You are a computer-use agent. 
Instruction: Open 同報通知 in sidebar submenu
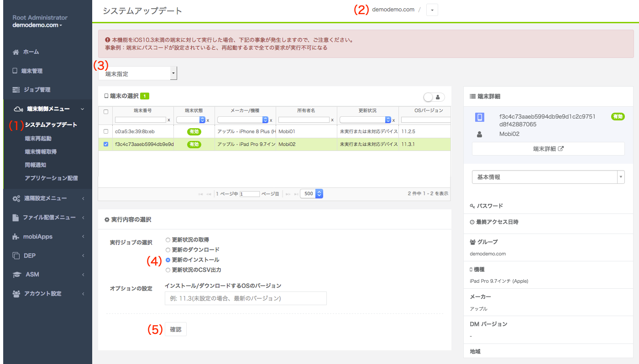[35, 165]
